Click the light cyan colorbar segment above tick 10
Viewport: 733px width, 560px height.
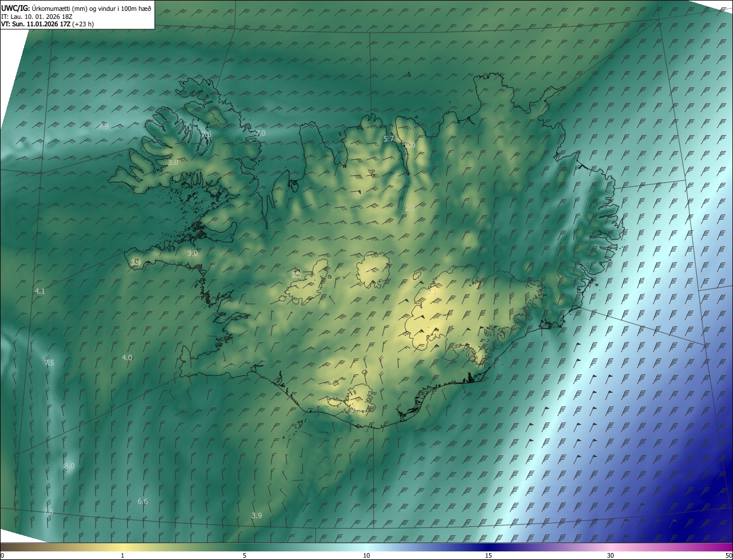[366, 547]
